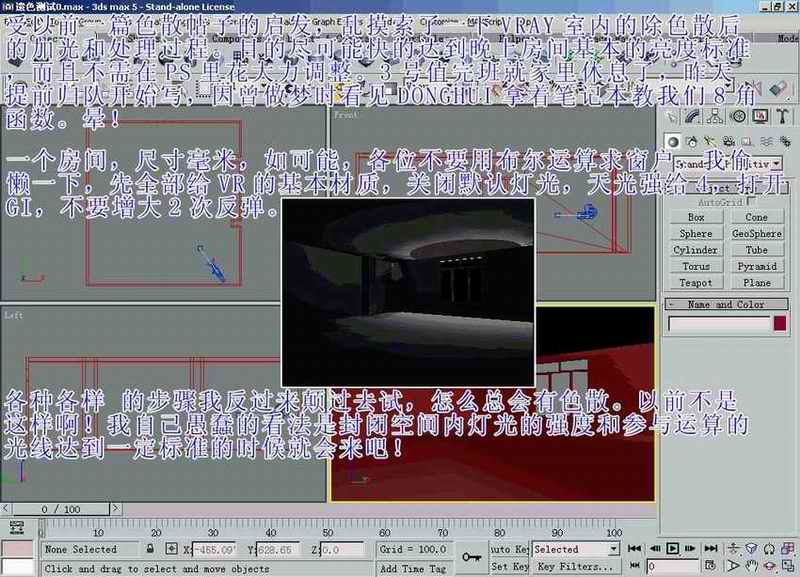This screenshot has height=577, width=800.
Task: Enable the AutoGrid checkbox
Action: (752, 201)
